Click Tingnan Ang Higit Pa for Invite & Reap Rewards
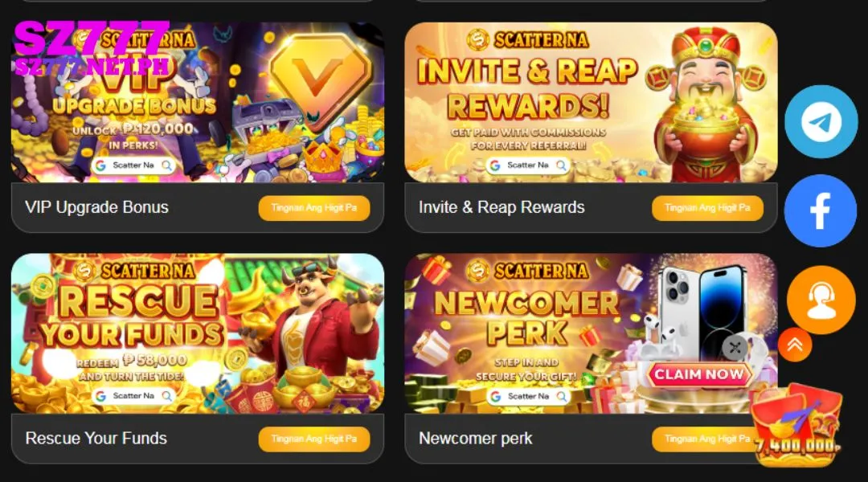 pos(707,208)
